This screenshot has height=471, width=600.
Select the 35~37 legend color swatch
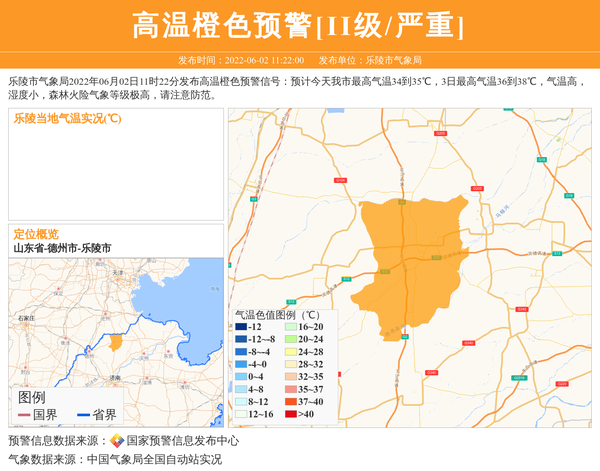289,389
